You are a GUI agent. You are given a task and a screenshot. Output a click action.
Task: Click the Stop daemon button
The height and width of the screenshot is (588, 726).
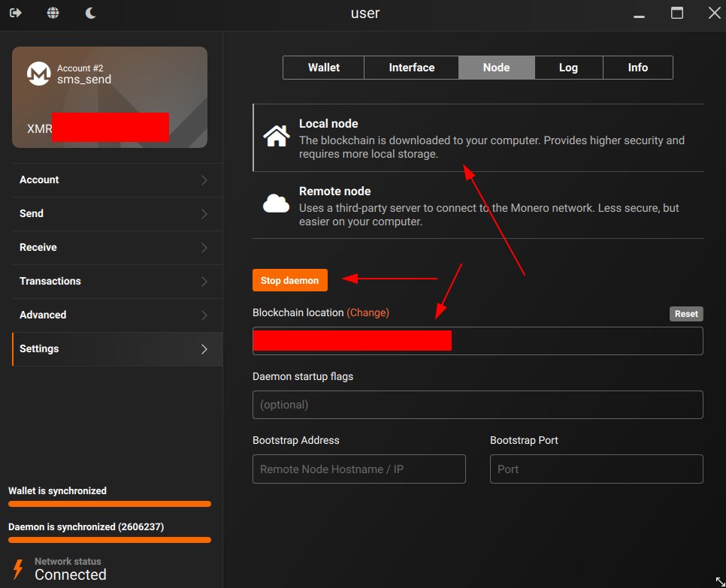coord(290,280)
